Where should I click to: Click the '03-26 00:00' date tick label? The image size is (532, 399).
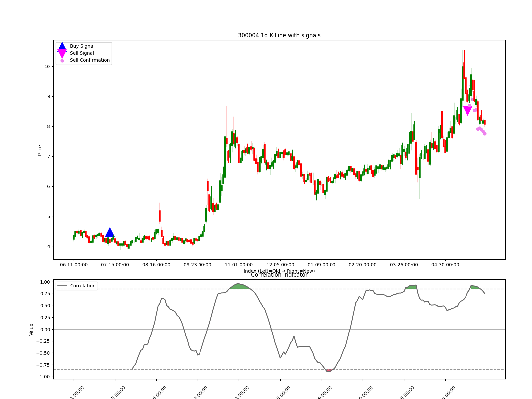(404, 265)
